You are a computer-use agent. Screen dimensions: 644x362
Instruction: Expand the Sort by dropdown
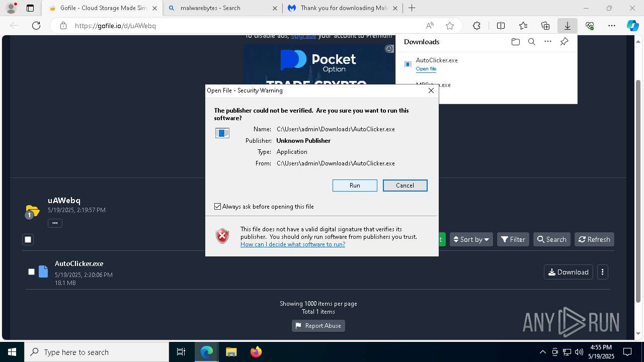[471, 239]
